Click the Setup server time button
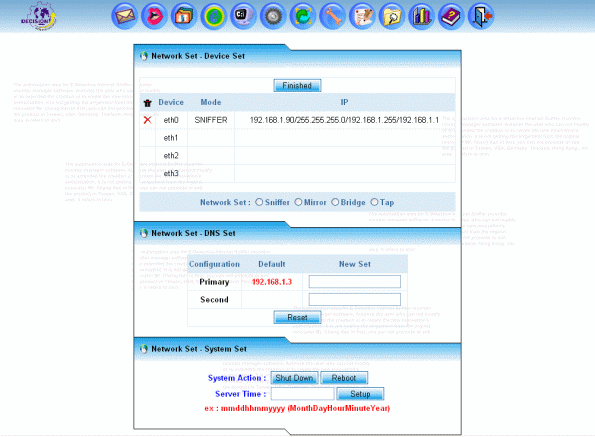The height and width of the screenshot is (437, 595). pyautogui.click(x=360, y=394)
